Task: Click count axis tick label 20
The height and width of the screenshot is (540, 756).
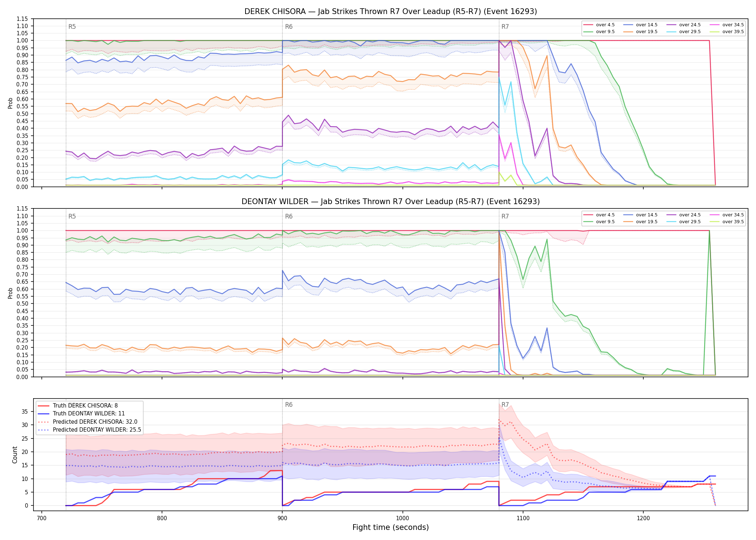Action: pyautogui.click(x=25, y=452)
